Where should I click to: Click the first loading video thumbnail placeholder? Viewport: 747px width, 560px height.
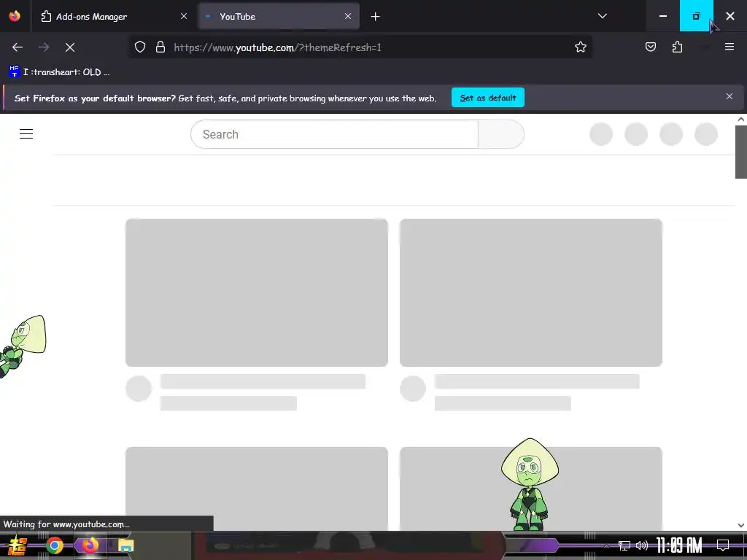coord(257,292)
